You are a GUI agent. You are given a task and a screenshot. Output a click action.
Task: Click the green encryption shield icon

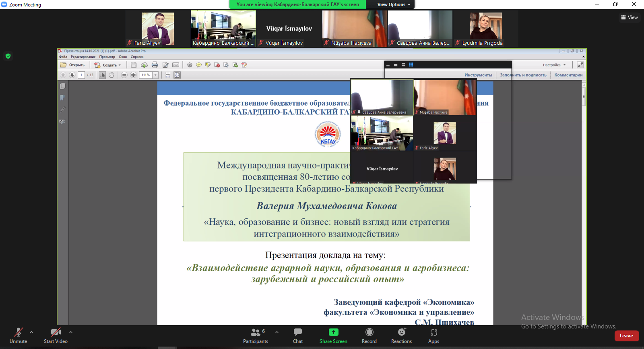(x=8, y=56)
